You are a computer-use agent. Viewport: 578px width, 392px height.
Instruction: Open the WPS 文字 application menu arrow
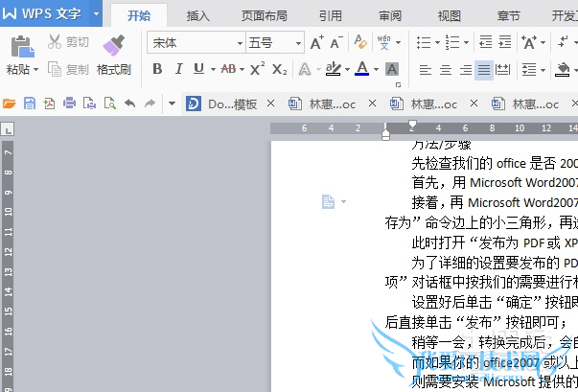[x=96, y=13]
